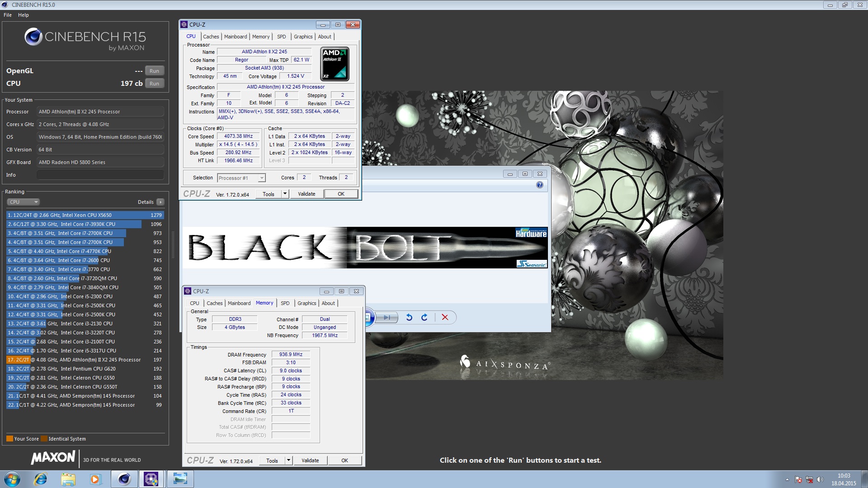This screenshot has height=488, width=868.
Task: Open About tab in bottom CPU-Z window
Action: point(328,303)
